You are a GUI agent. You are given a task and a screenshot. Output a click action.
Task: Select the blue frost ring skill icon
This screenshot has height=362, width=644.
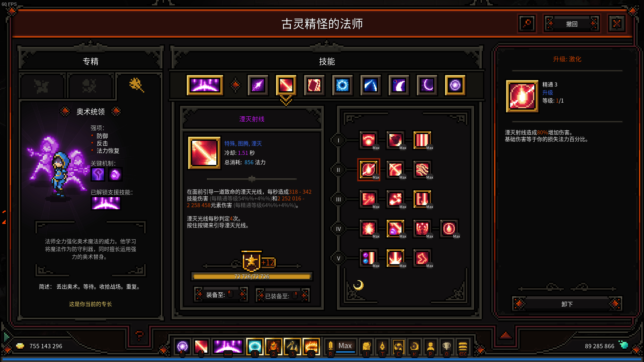[x=342, y=85]
